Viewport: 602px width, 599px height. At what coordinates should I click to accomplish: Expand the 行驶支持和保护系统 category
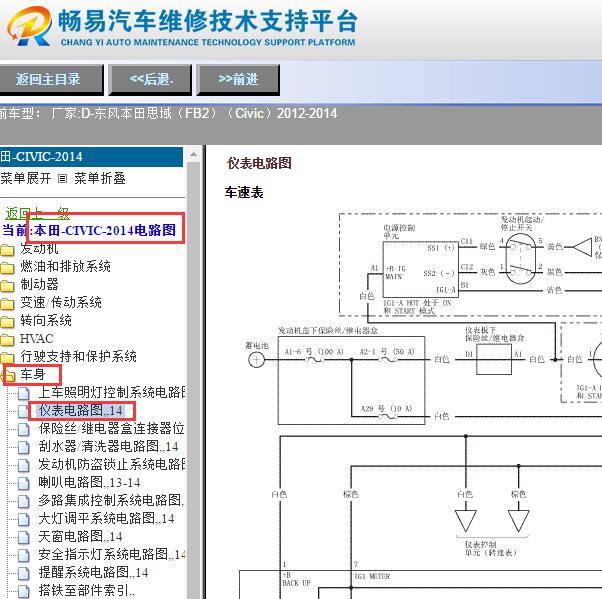[78, 356]
